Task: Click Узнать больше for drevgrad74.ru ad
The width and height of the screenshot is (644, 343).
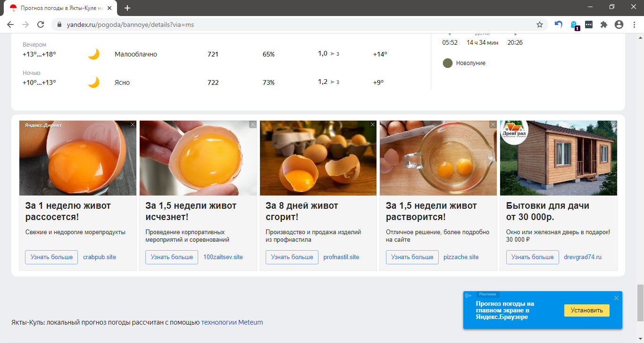Action: [x=532, y=257]
